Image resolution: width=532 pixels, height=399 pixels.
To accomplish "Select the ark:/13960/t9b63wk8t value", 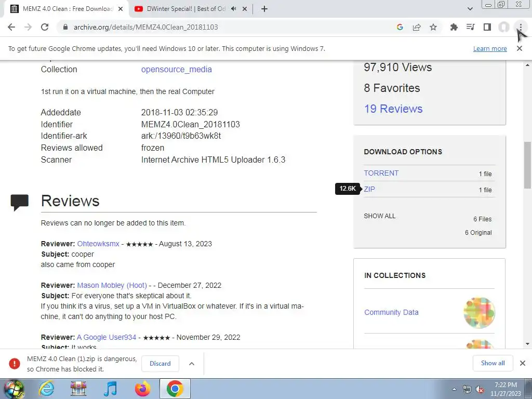I will tap(181, 136).
